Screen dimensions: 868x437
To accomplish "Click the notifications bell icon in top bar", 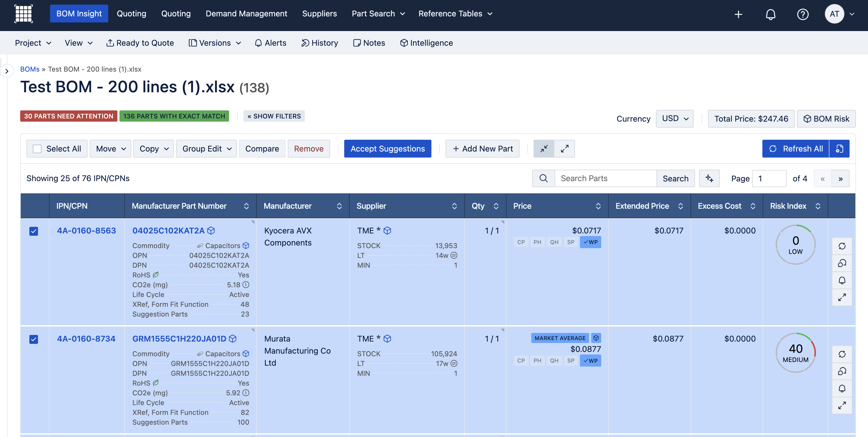I will (x=770, y=14).
